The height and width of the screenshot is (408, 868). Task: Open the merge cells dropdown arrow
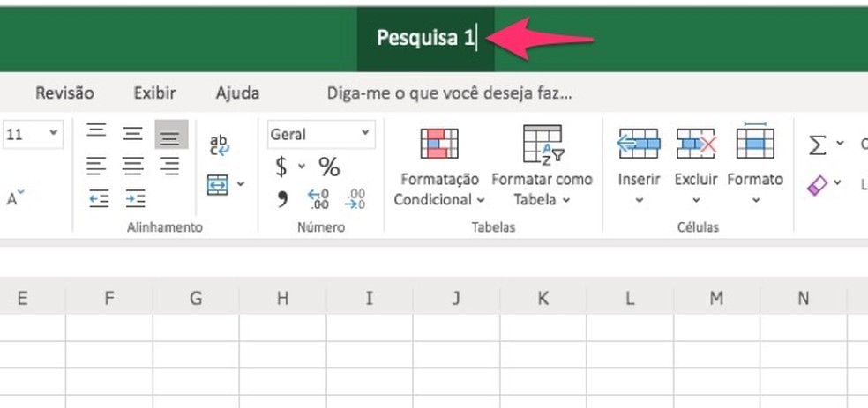(x=241, y=184)
